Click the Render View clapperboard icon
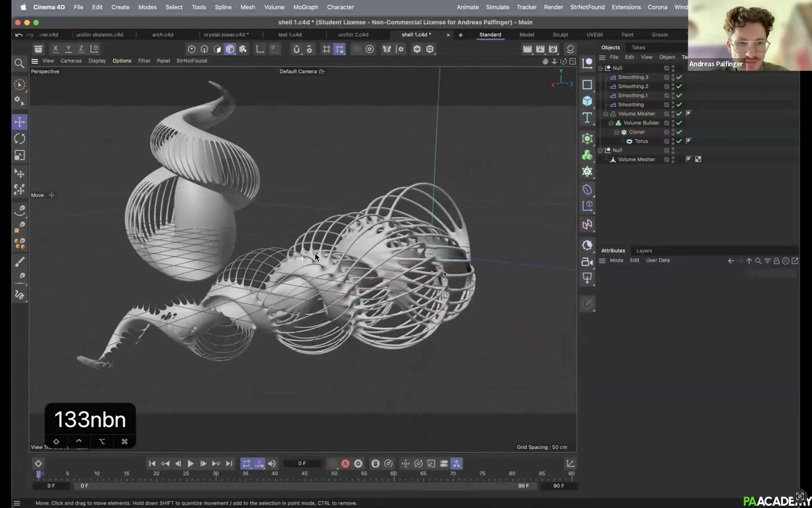The height and width of the screenshot is (508, 812). point(527,49)
